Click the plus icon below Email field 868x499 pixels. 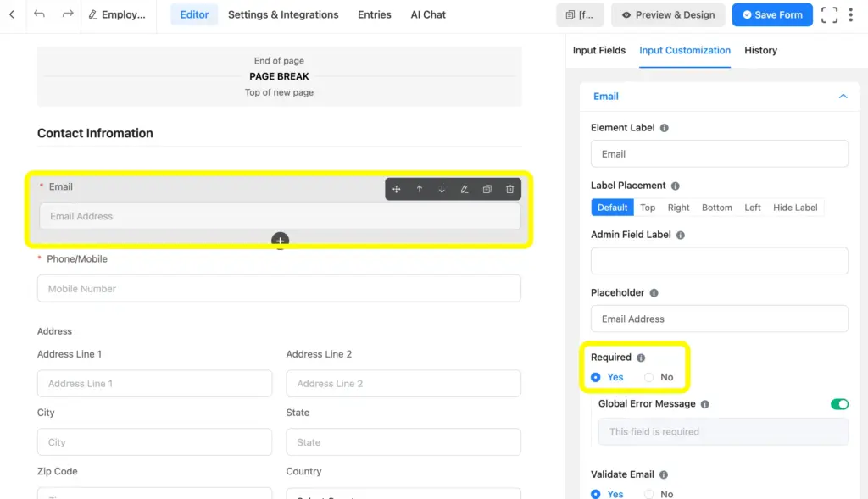[x=280, y=241]
